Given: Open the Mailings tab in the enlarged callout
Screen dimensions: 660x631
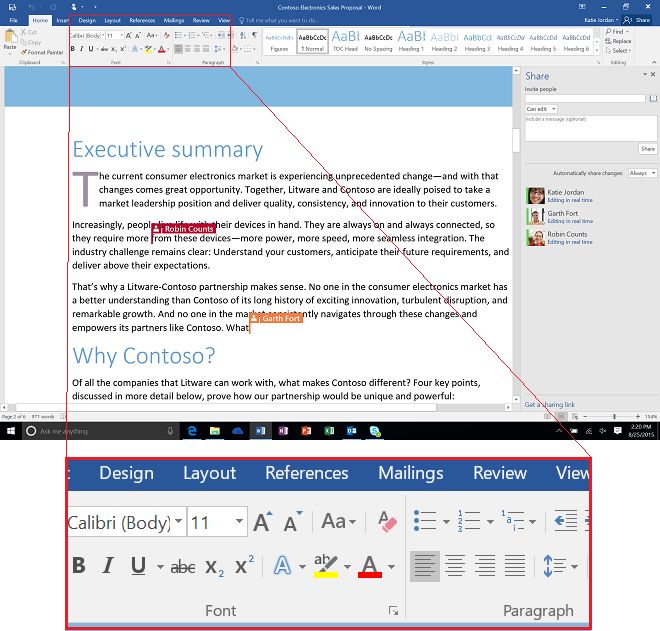Looking at the screenshot, I should point(410,473).
